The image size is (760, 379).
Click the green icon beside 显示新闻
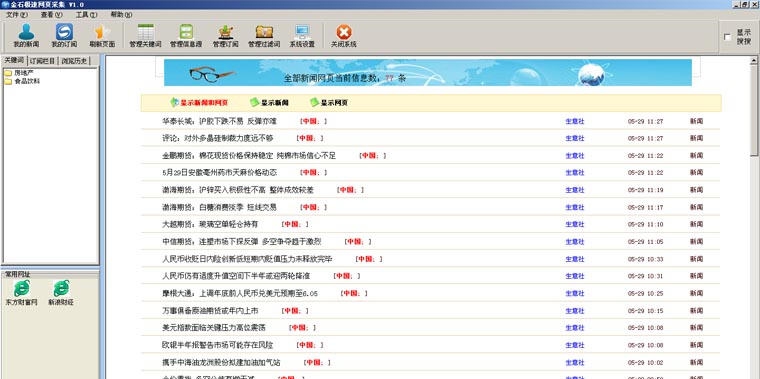tap(254, 102)
